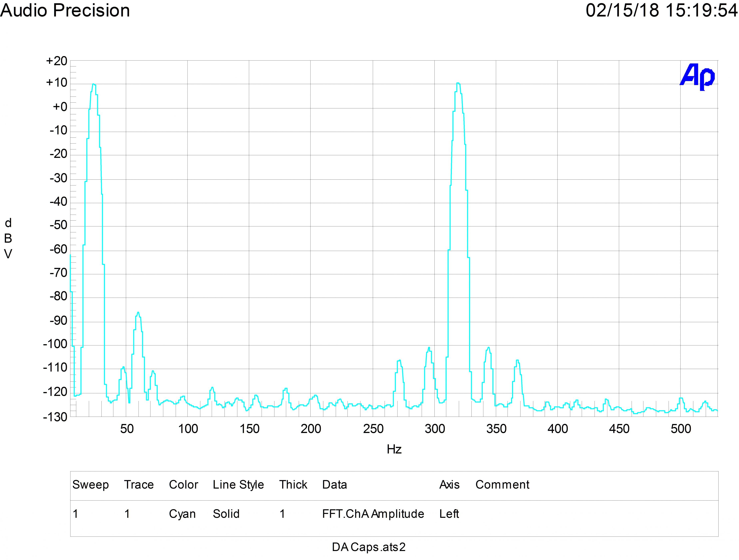Image resolution: width=739 pixels, height=560 pixels.
Task: Click the '+0' y-axis value
Action: 60,107
